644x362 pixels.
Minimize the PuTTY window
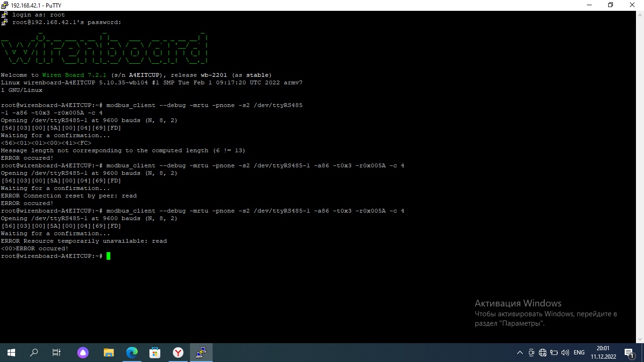pos(589,5)
